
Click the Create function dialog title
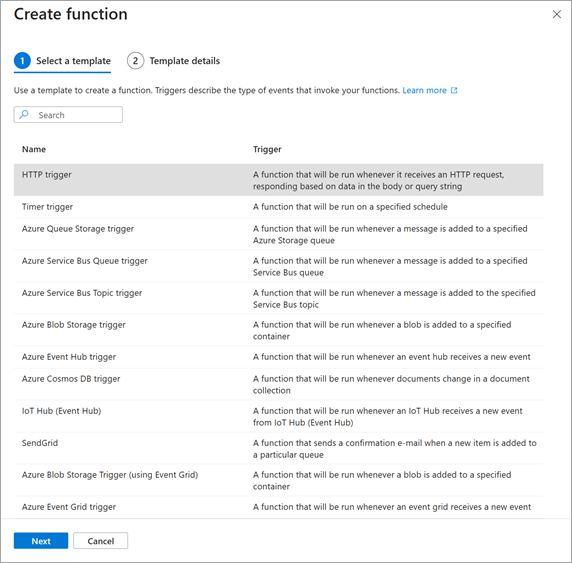(71, 14)
